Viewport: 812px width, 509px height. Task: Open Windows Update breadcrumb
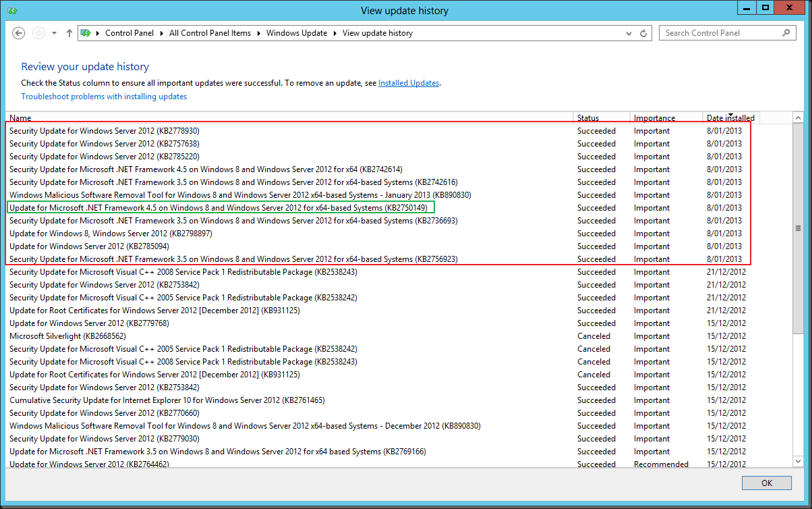click(x=297, y=33)
